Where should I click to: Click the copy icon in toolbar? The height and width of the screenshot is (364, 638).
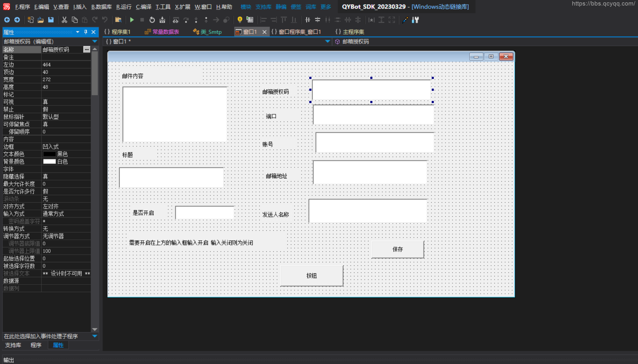(x=75, y=20)
